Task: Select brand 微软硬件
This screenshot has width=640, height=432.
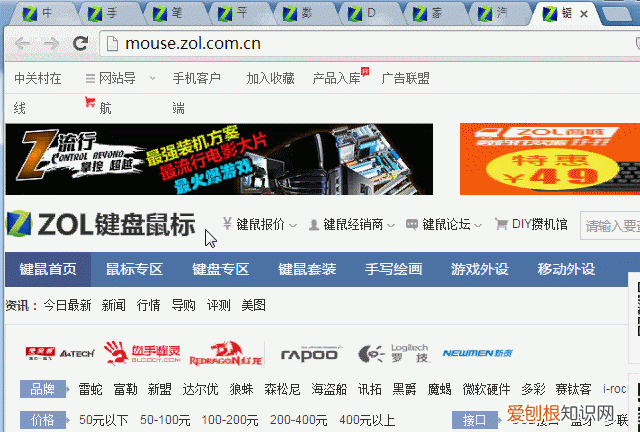Action: pyautogui.click(x=486, y=389)
